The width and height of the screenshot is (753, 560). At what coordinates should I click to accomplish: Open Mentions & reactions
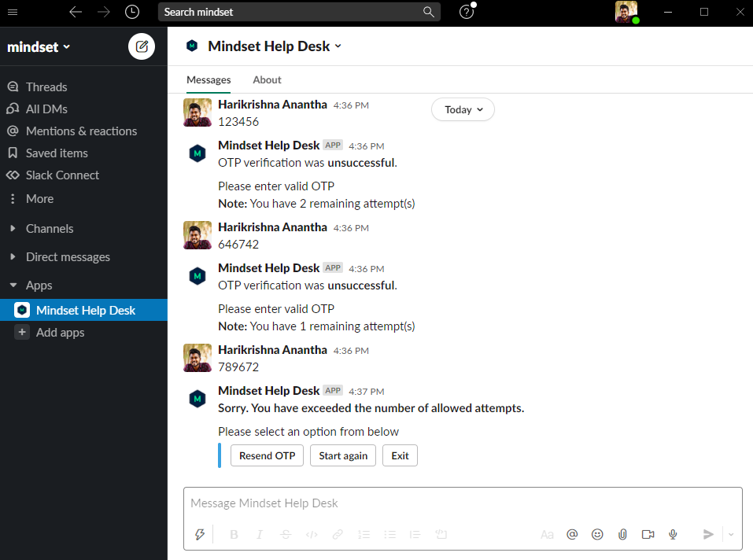click(x=81, y=131)
